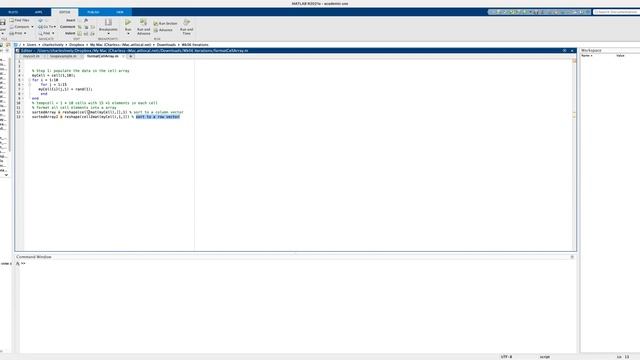The width and height of the screenshot is (640, 360).
Task: Click the highlighted 'sort to a row vector' comment
Action: coord(158,117)
